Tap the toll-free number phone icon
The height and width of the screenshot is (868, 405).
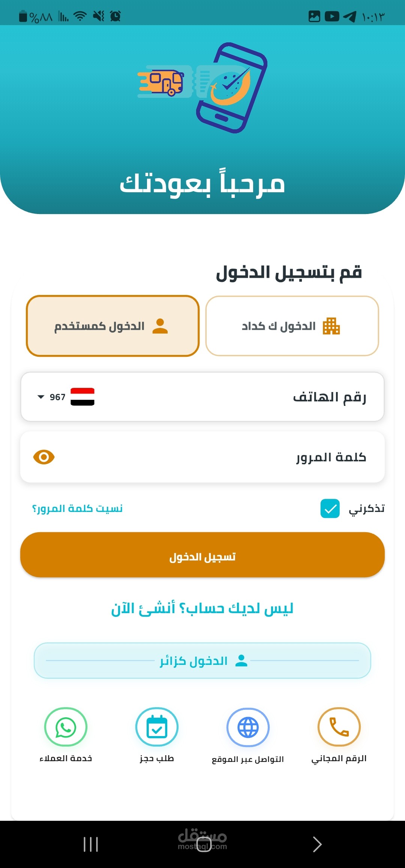tap(339, 727)
